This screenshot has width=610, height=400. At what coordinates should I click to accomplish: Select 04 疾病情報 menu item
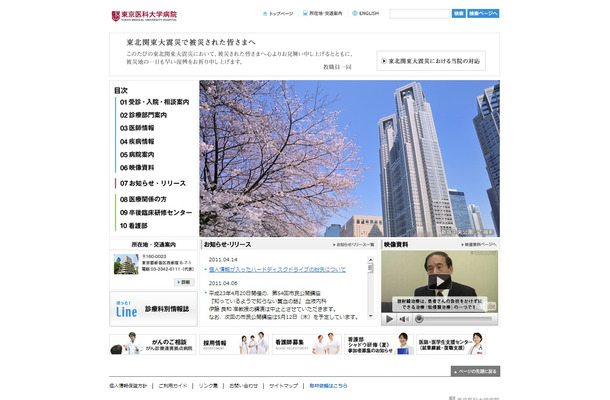pyautogui.click(x=137, y=141)
